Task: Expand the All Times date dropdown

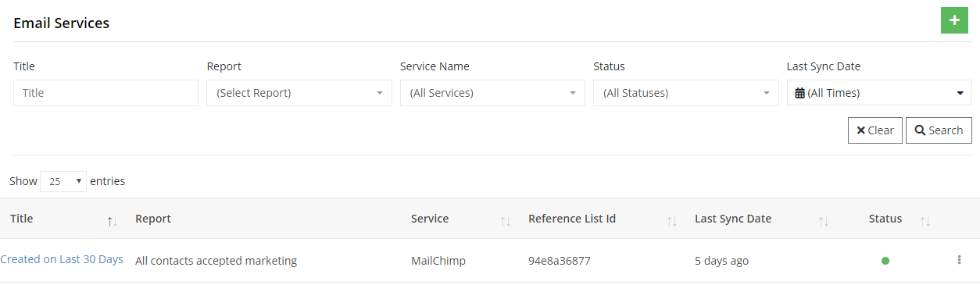Action: coord(879,93)
